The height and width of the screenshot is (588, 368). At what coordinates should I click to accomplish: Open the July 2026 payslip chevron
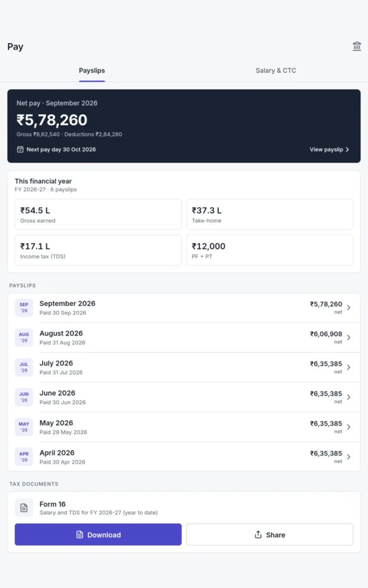coord(349,367)
